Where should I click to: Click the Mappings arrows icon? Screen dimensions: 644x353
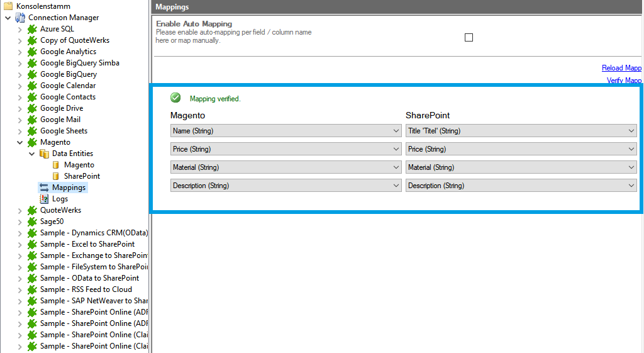[44, 188]
